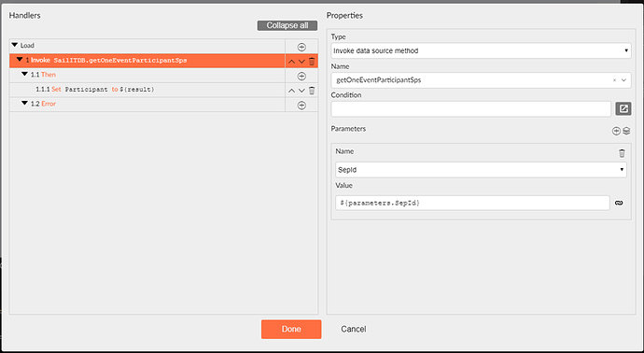Screen dimensions: 644x353
Task: Select the Set Participant to ${result} row
Action: [x=147, y=90]
